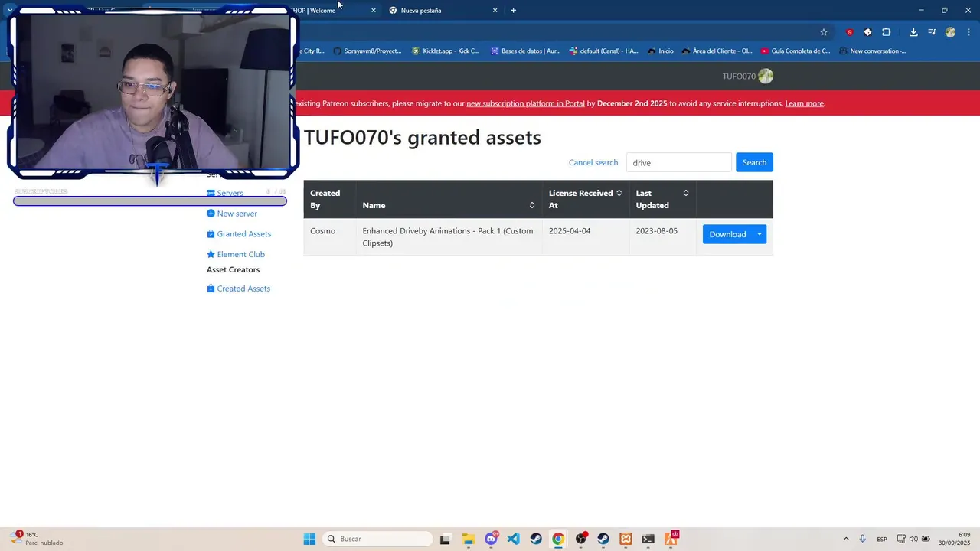The width and height of the screenshot is (980, 551).
Task: Expand the Download button dropdown arrow
Action: pos(759,234)
